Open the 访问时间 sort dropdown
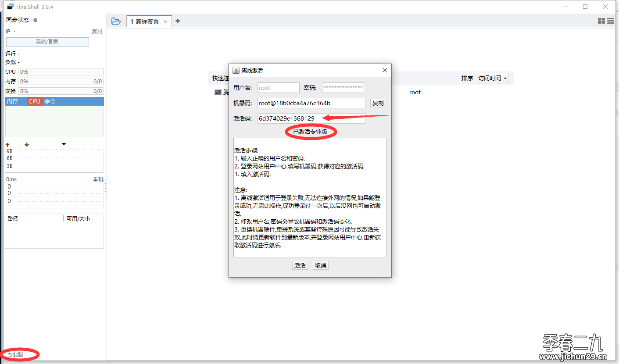The height and width of the screenshot is (364, 619). (x=493, y=78)
